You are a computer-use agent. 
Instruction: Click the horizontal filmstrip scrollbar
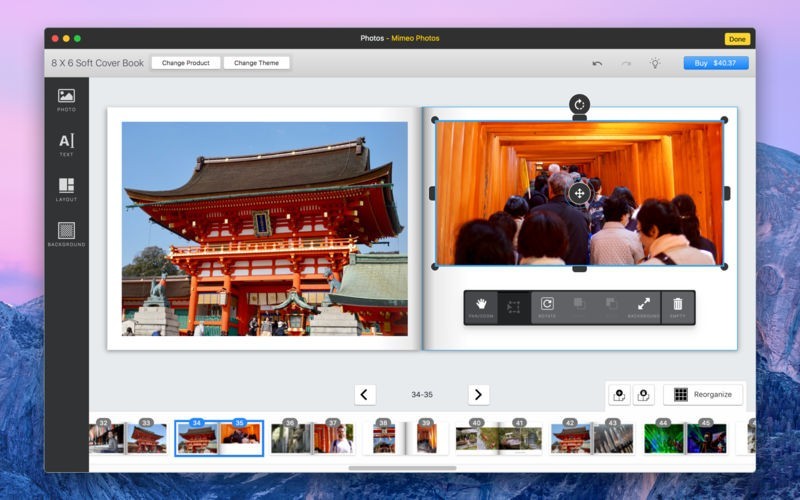point(400,467)
